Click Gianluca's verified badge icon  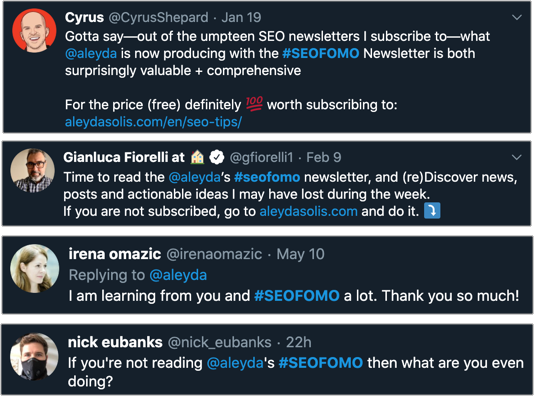coord(217,157)
